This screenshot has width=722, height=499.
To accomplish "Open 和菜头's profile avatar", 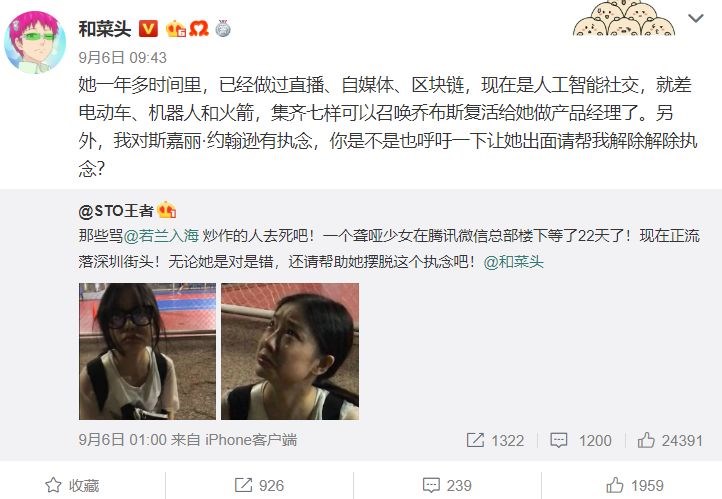I will coord(35,42).
